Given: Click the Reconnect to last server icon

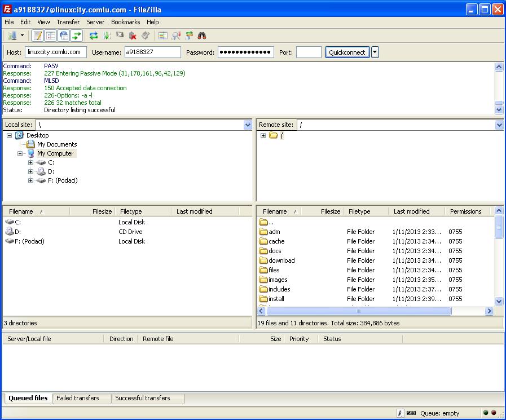Looking at the screenshot, I should coord(146,36).
